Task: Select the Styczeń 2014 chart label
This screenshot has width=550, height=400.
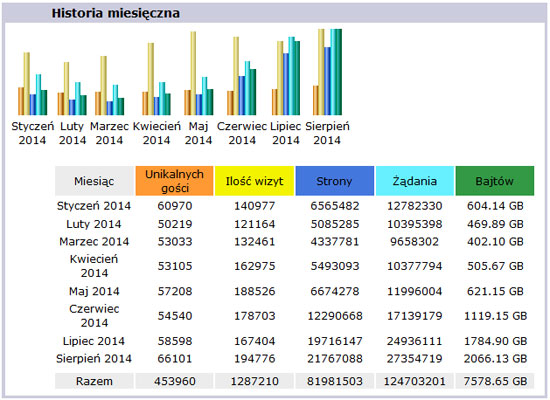Action: click(x=33, y=133)
